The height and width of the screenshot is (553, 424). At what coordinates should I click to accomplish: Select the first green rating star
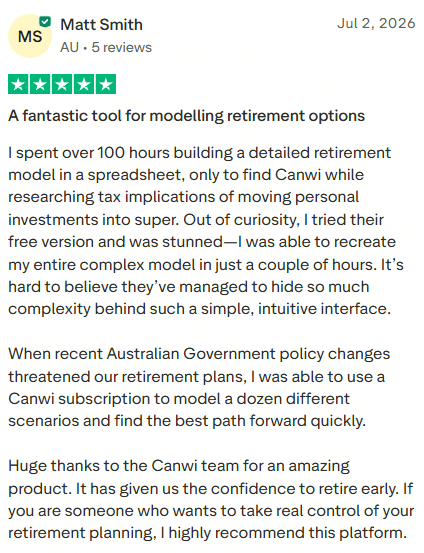19,84
